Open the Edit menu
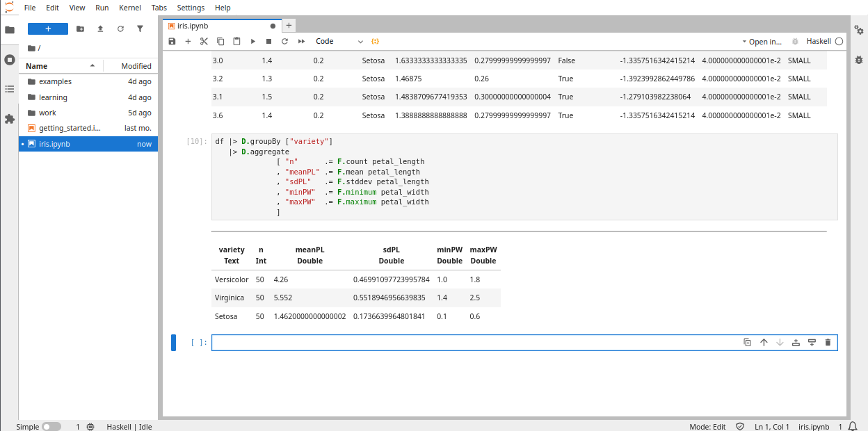This screenshot has width=868, height=431. (52, 8)
